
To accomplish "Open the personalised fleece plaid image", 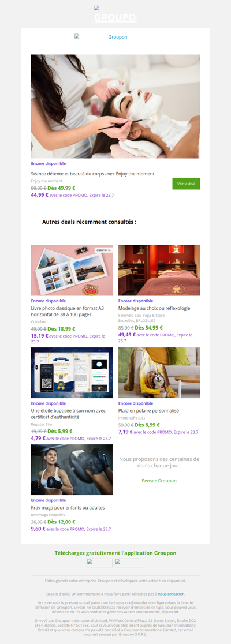I will [159, 373].
